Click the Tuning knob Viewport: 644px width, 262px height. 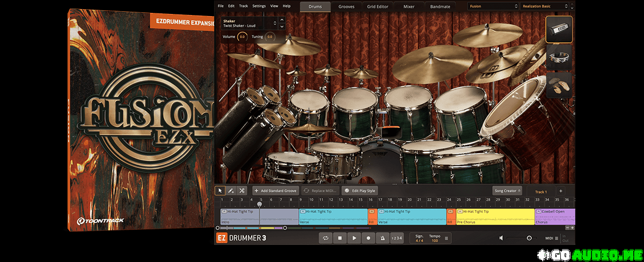tap(269, 37)
